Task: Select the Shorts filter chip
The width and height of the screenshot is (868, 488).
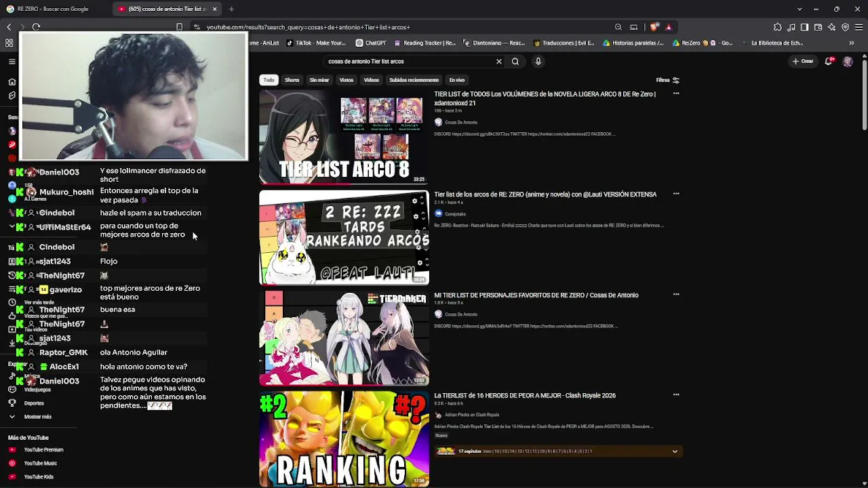Action: tap(292, 80)
